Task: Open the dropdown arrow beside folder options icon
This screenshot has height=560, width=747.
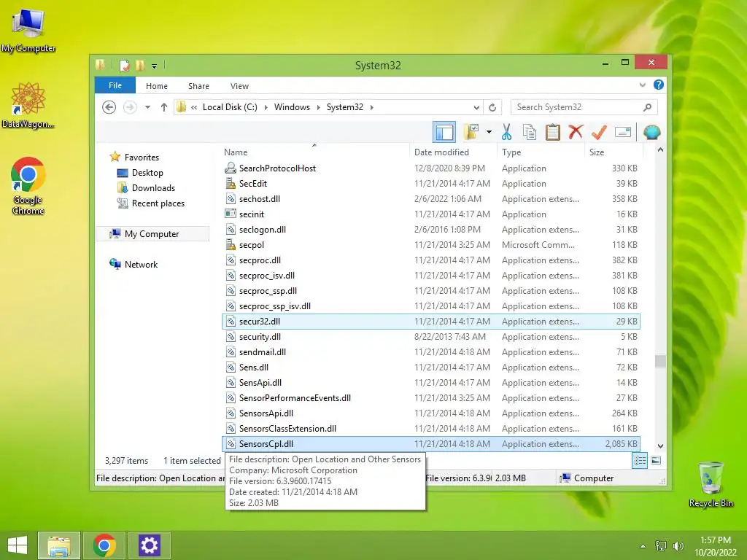Action: (x=489, y=132)
